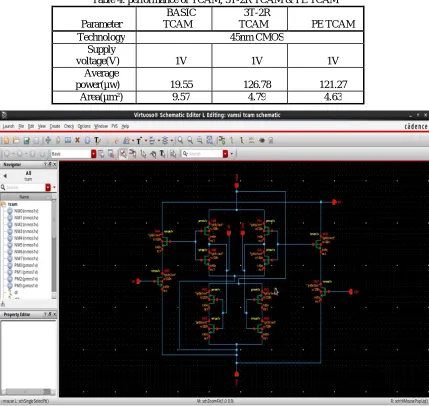
Task: Open the Navigator search dropdown
Action: click(x=48, y=187)
